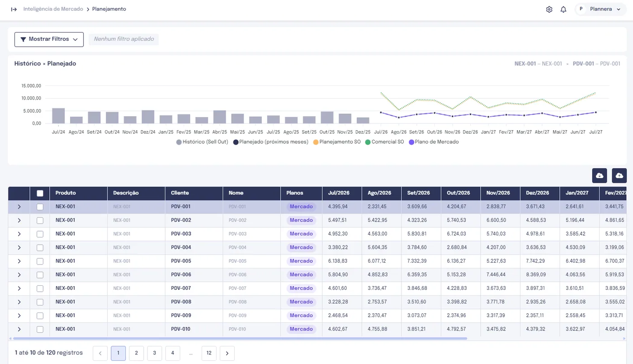Tick the select-all checkbox in table header

point(40,193)
